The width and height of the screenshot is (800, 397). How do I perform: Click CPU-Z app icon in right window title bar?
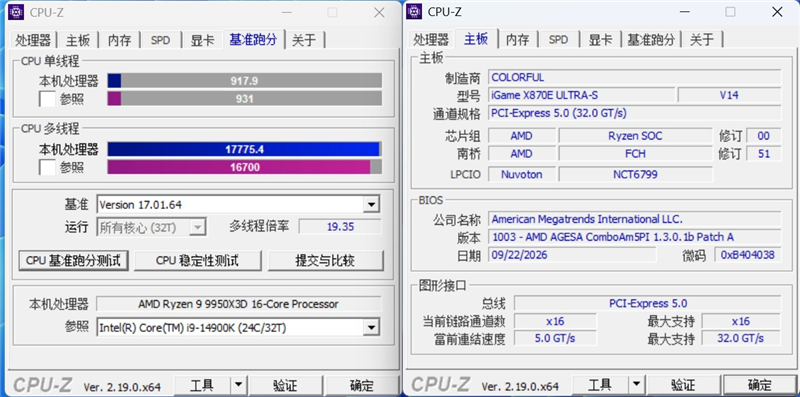(414, 12)
